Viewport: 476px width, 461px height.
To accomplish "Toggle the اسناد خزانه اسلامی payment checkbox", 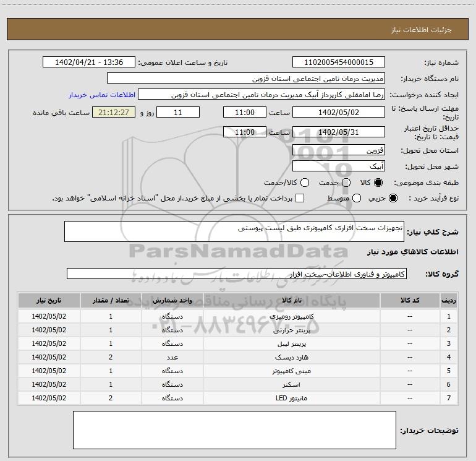I will [300, 198].
